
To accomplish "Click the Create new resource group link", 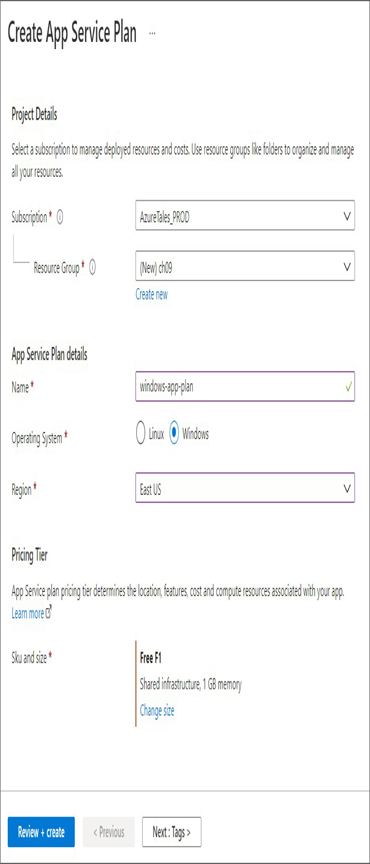I will (152, 295).
